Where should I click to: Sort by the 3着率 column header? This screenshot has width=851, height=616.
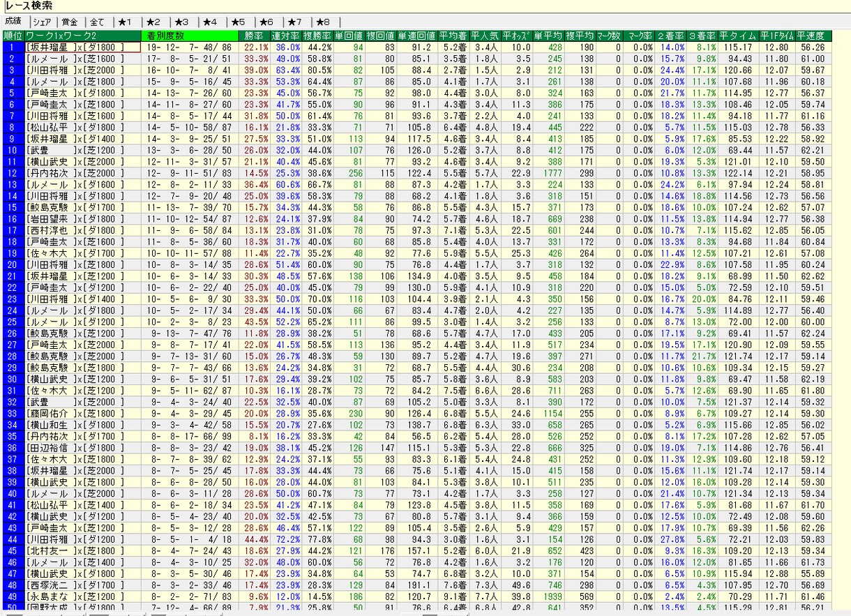pyautogui.click(x=702, y=36)
